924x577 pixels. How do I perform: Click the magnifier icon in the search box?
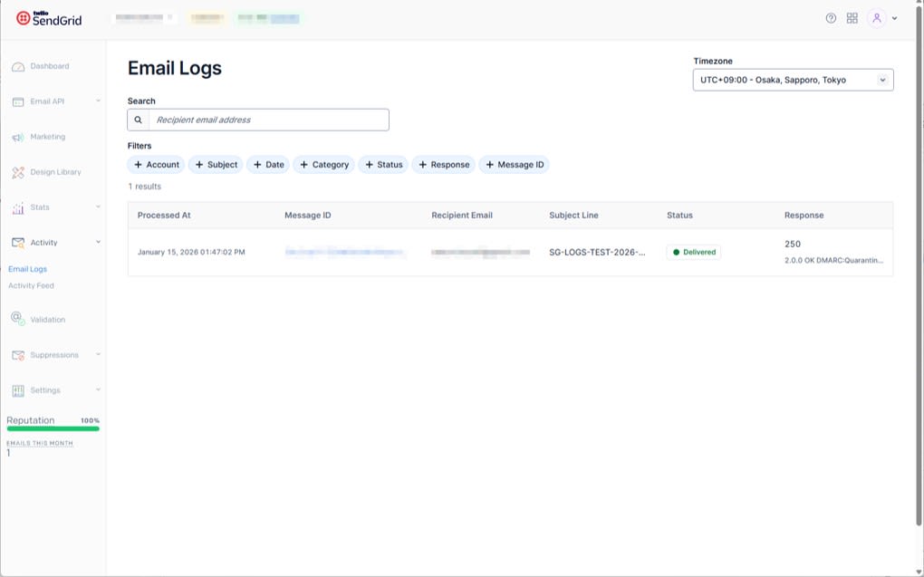139,119
